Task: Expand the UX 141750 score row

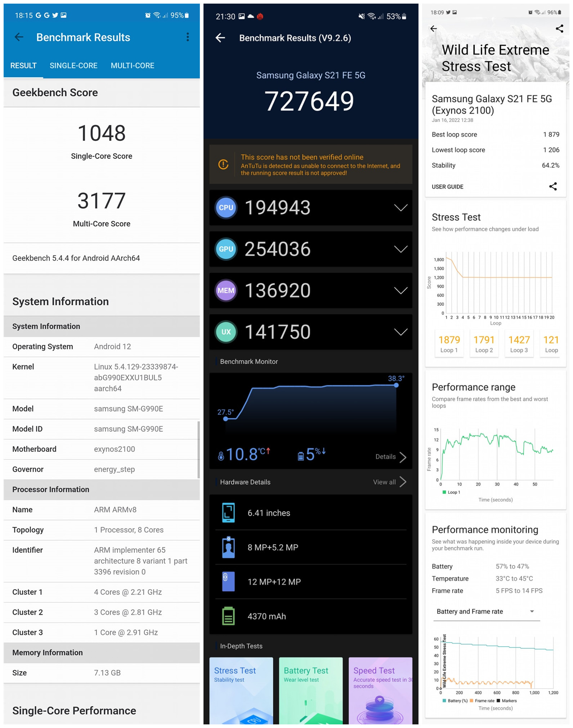Action: pos(400,332)
